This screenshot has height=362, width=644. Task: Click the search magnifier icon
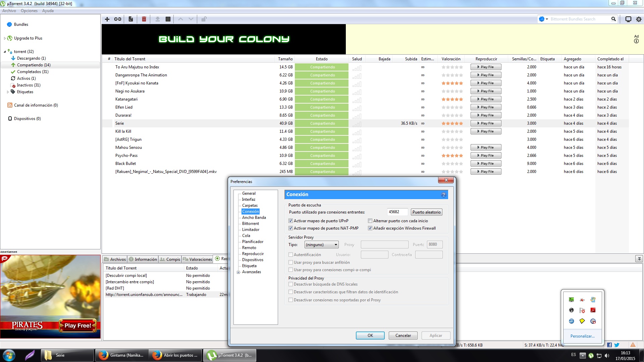pyautogui.click(x=613, y=19)
